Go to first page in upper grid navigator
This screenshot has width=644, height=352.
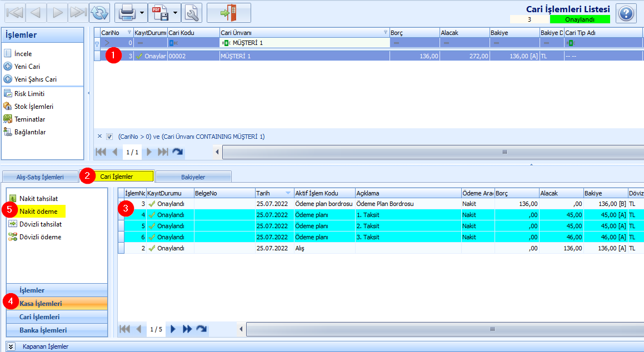[x=101, y=152]
